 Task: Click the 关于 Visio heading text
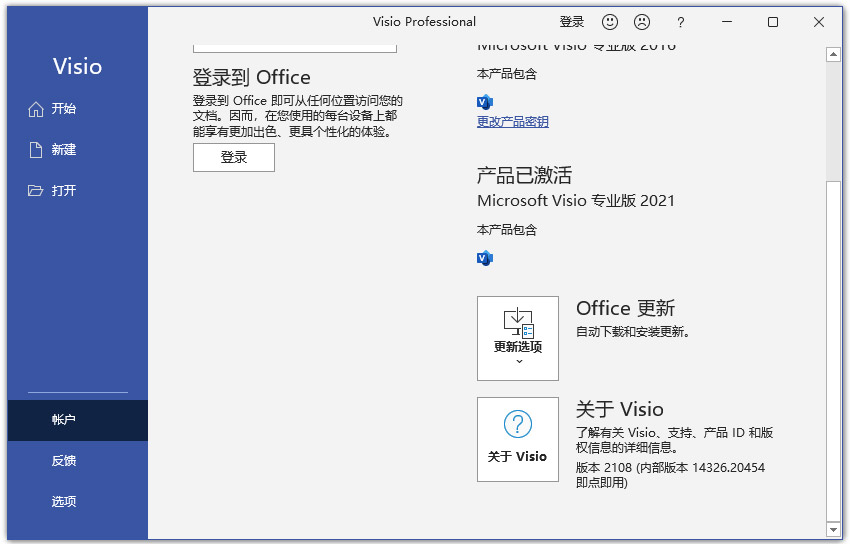click(620, 409)
